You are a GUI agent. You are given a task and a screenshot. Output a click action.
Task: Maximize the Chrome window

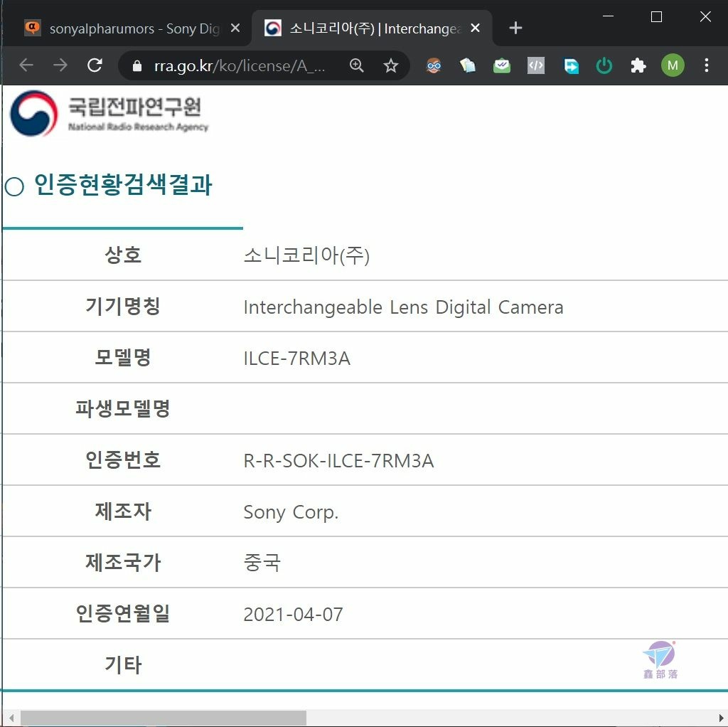tap(656, 17)
